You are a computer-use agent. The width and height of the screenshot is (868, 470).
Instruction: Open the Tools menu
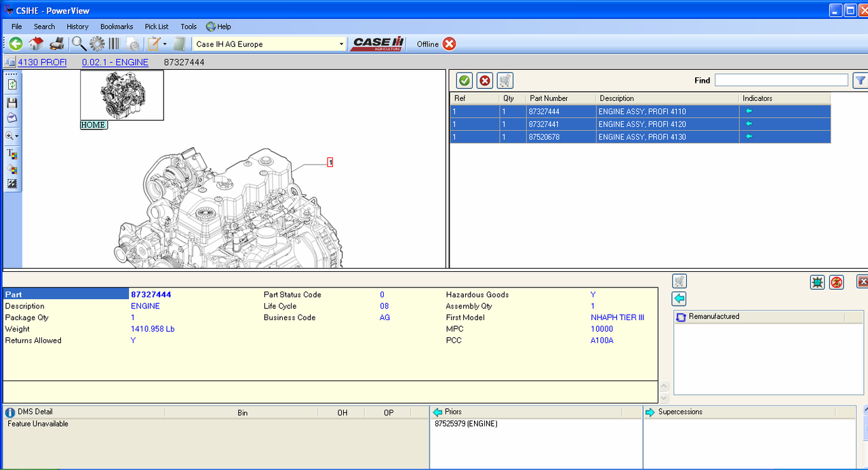tap(189, 26)
